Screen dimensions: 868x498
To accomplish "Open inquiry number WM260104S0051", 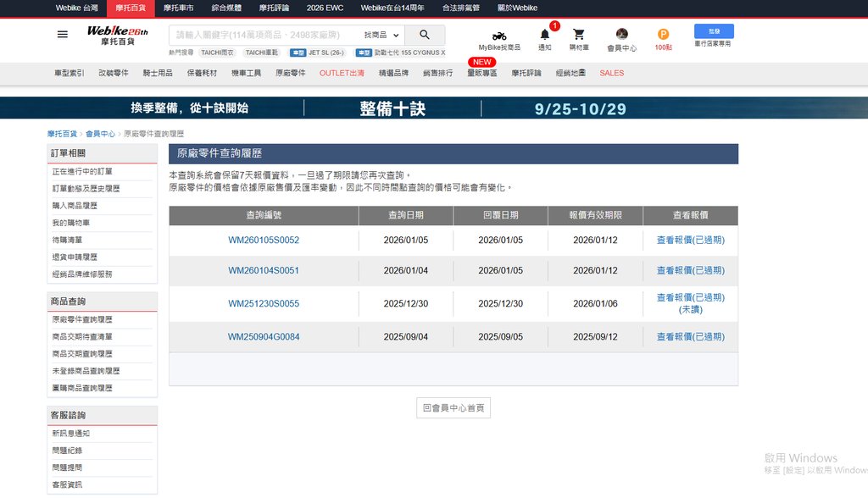I will pos(264,270).
